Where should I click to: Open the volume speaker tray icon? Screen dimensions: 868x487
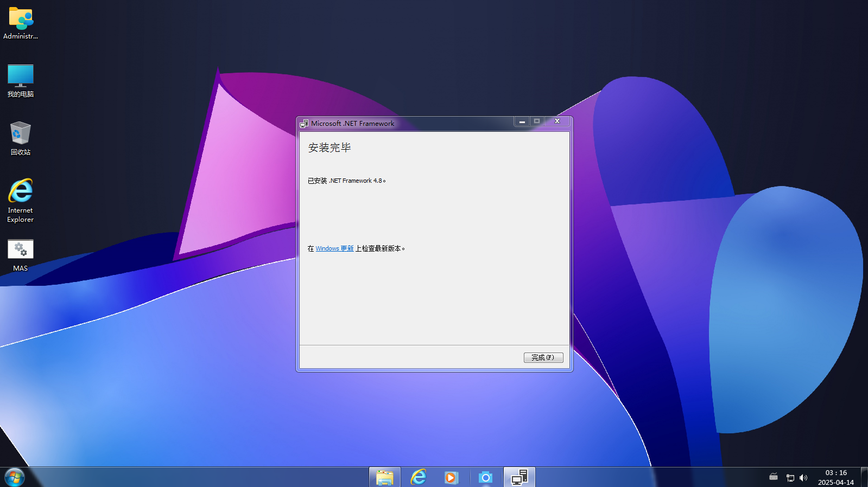pyautogui.click(x=803, y=478)
